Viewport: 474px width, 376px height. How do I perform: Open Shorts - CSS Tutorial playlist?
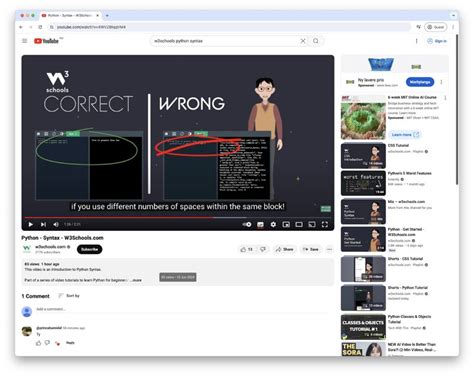click(x=363, y=269)
